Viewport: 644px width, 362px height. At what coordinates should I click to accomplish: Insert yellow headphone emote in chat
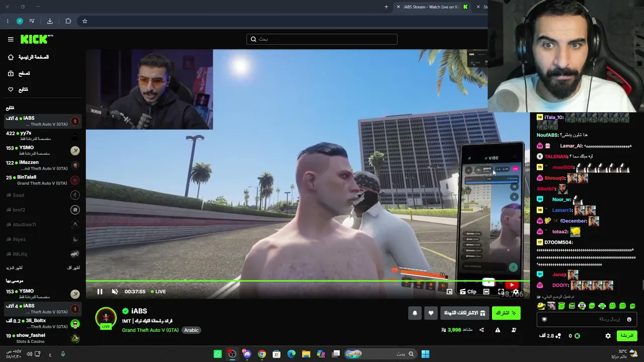tap(541, 306)
